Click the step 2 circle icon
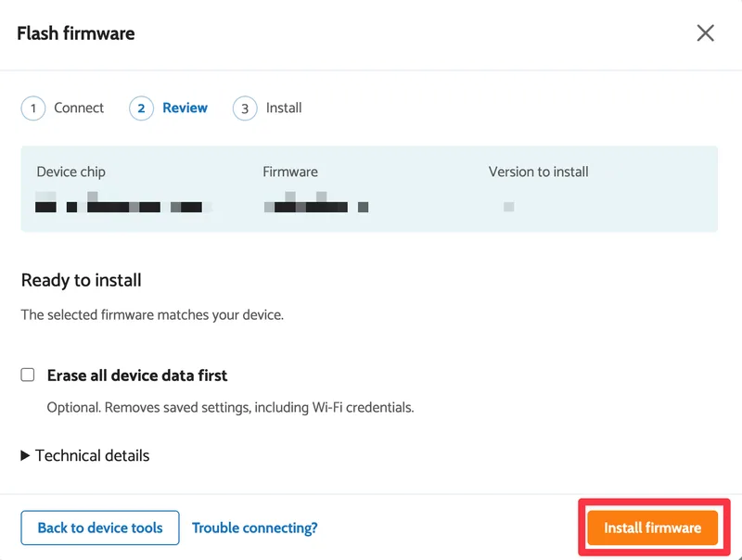Image resolution: width=742 pixels, height=560 pixels. 141,108
